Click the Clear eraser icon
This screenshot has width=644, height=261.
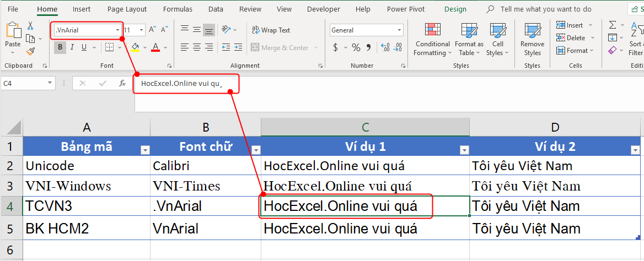(x=613, y=51)
